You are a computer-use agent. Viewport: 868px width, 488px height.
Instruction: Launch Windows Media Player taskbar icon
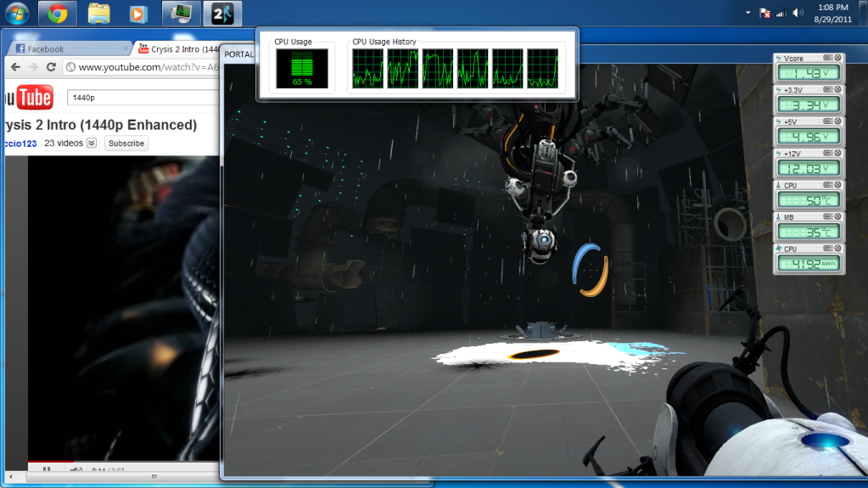pos(137,14)
